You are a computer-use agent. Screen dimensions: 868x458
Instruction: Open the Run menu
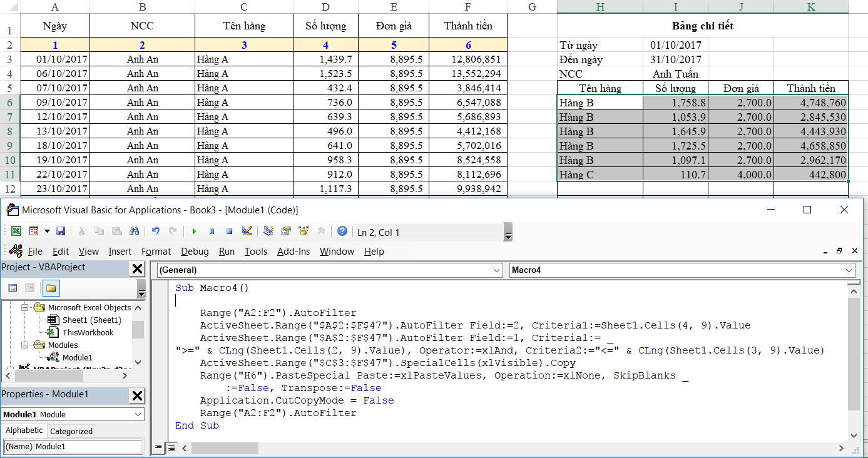coord(227,252)
